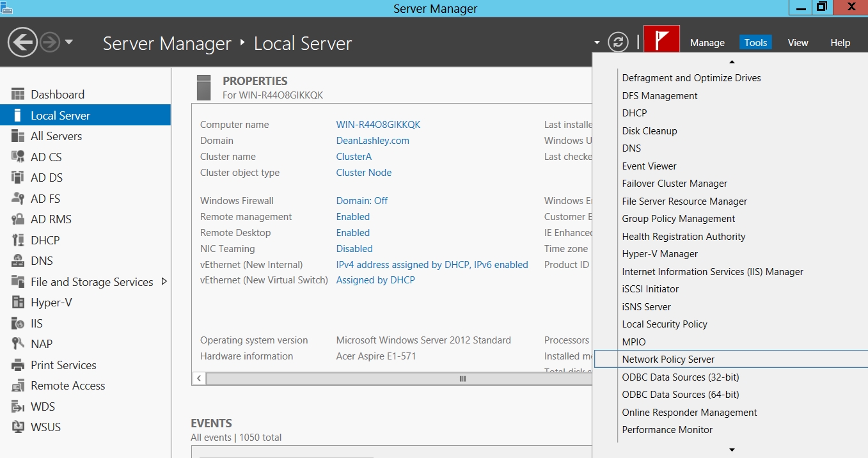Expand File and Storage Services arrow
Image resolution: width=868 pixels, height=458 pixels.
coord(164,281)
